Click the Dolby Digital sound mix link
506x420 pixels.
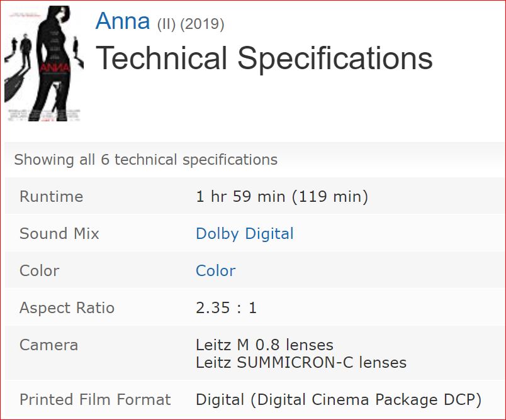[245, 233]
